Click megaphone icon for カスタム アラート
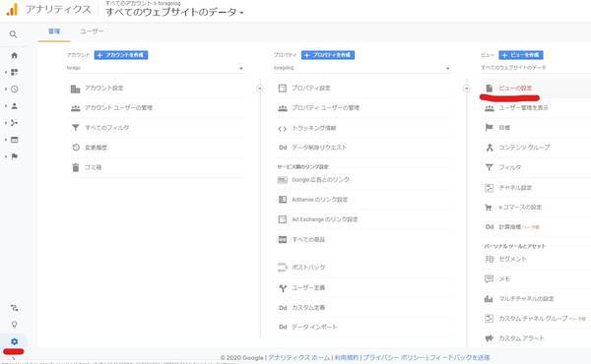591x364 pixels. coord(489,338)
